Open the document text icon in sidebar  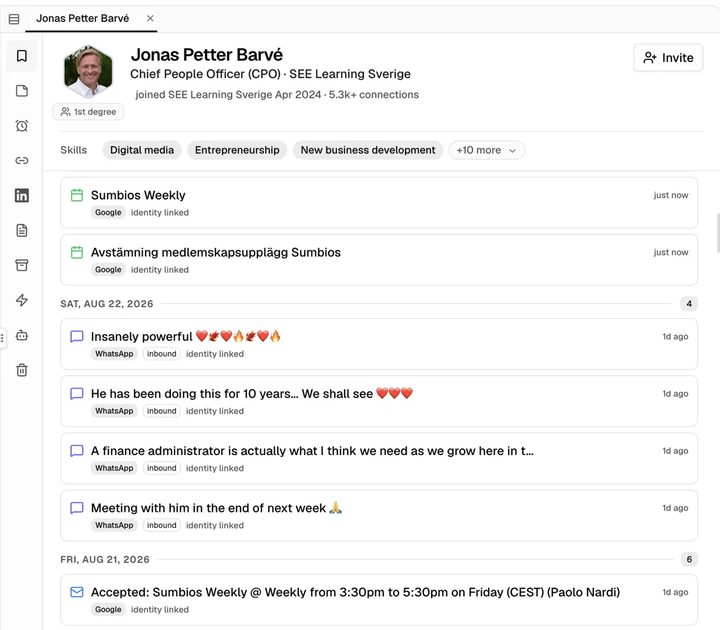click(x=22, y=231)
